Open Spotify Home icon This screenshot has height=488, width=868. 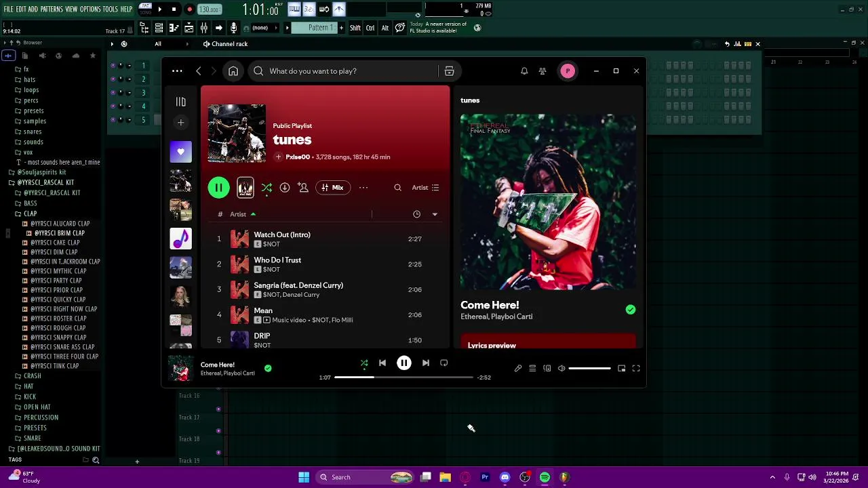pyautogui.click(x=233, y=71)
